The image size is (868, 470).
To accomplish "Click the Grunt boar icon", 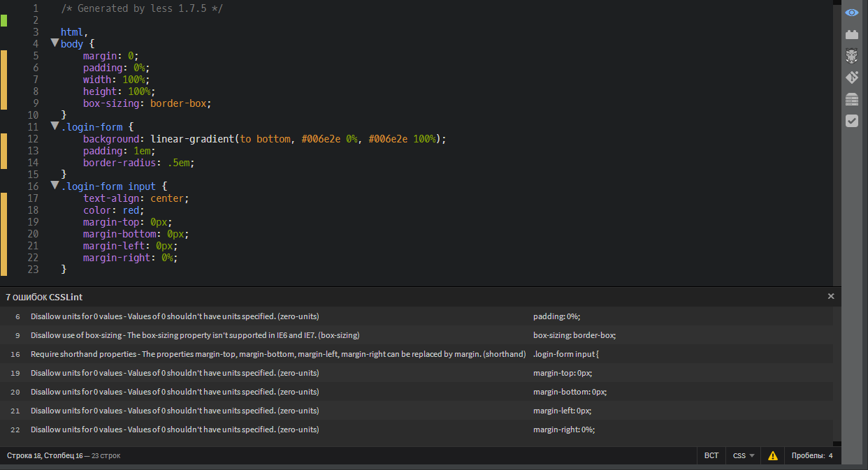I will point(851,56).
